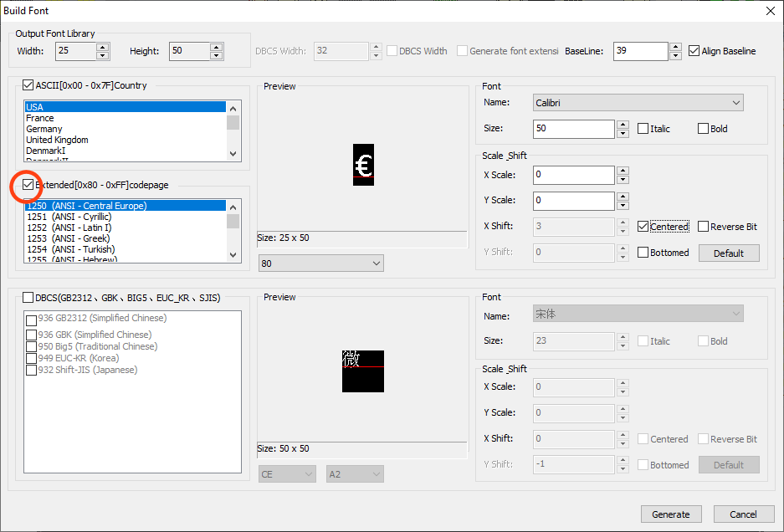Screen dimensions: 784x532
Task: Choose 1252 ANSI Latin I codepage
Action: (69, 228)
